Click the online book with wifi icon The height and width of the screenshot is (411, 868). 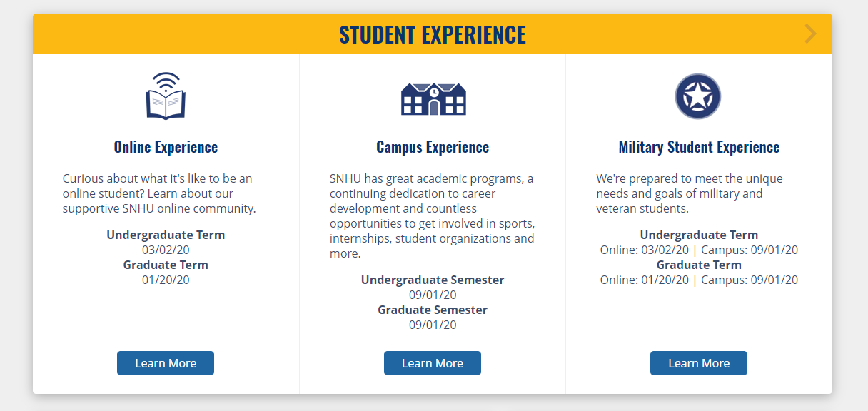[166, 96]
